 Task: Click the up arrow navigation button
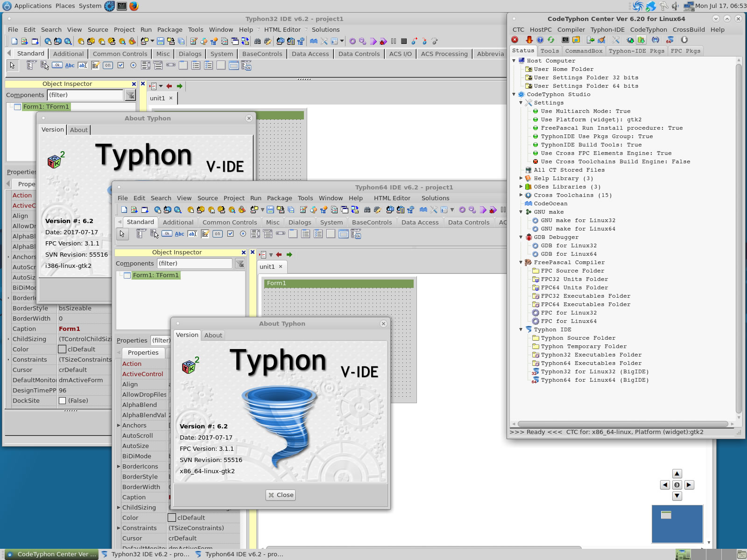point(677,474)
